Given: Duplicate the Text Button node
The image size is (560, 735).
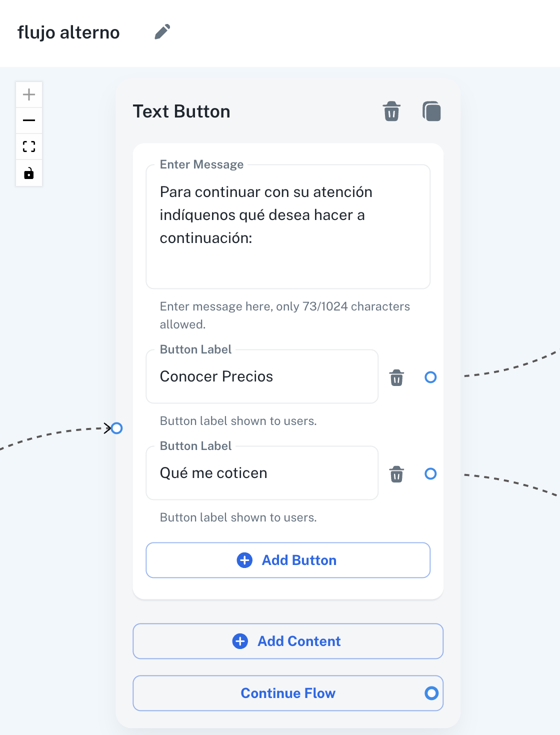Looking at the screenshot, I should [431, 111].
